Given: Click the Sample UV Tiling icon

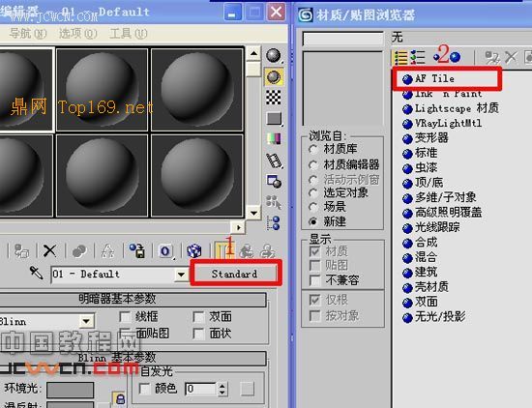Looking at the screenshot, I should coord(274,118).
